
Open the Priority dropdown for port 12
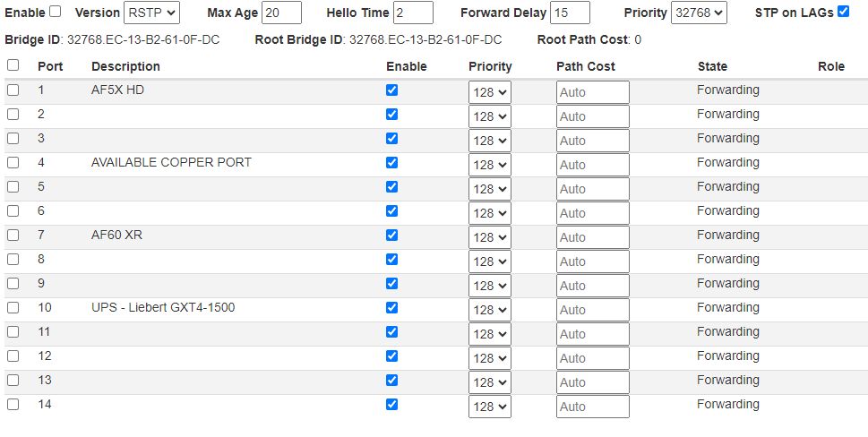coord(489,358)
